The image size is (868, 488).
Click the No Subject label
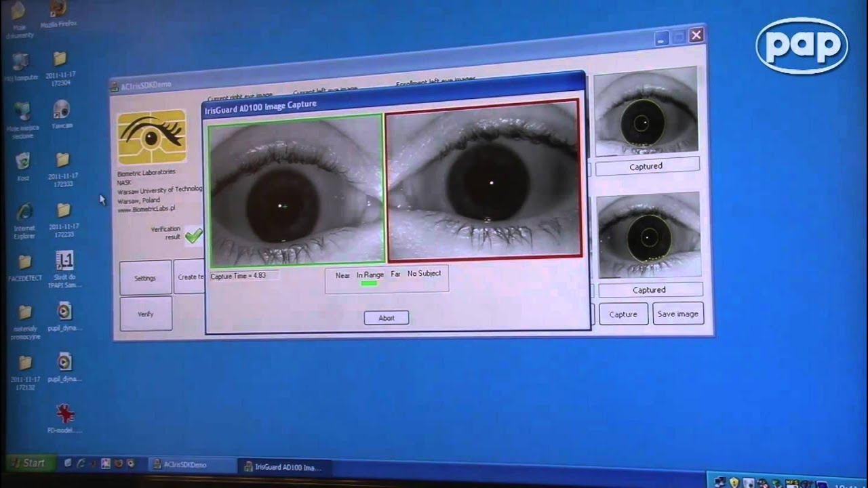424,273
